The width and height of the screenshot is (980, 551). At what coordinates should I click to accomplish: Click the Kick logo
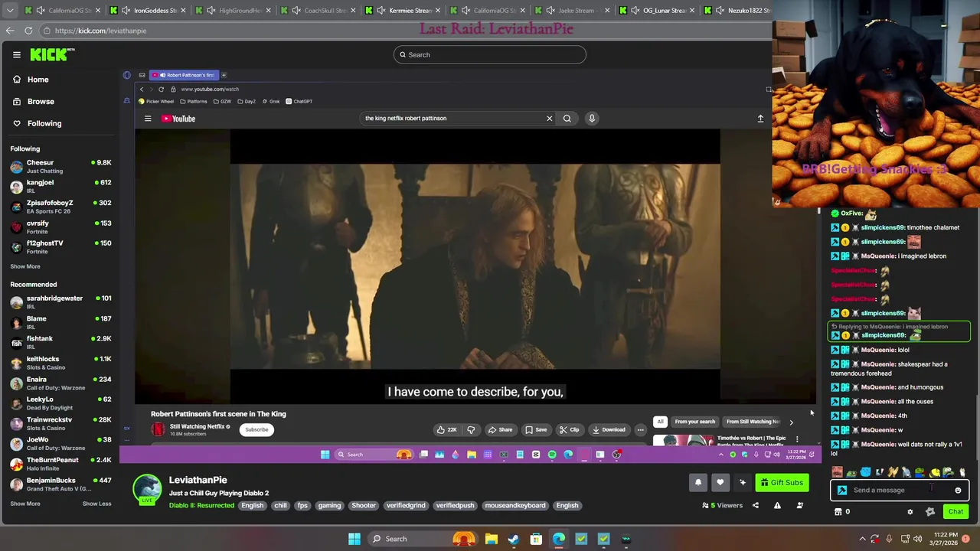click(52, 54)
